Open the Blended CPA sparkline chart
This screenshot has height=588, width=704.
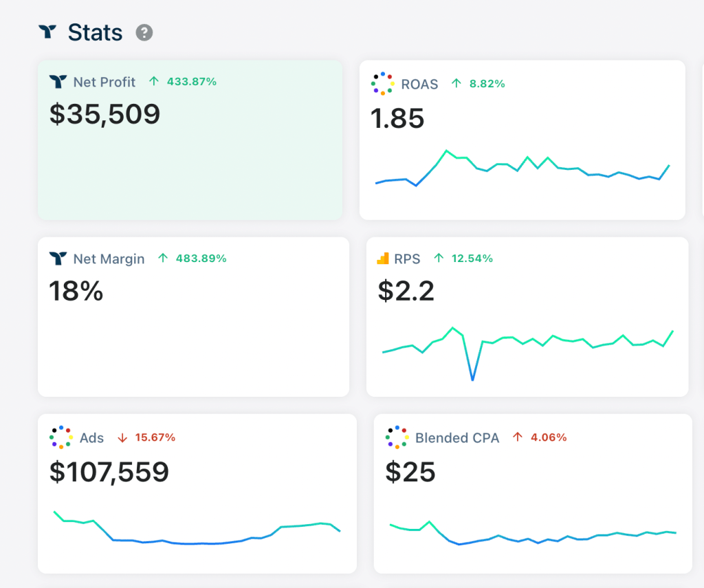(533, 534)
